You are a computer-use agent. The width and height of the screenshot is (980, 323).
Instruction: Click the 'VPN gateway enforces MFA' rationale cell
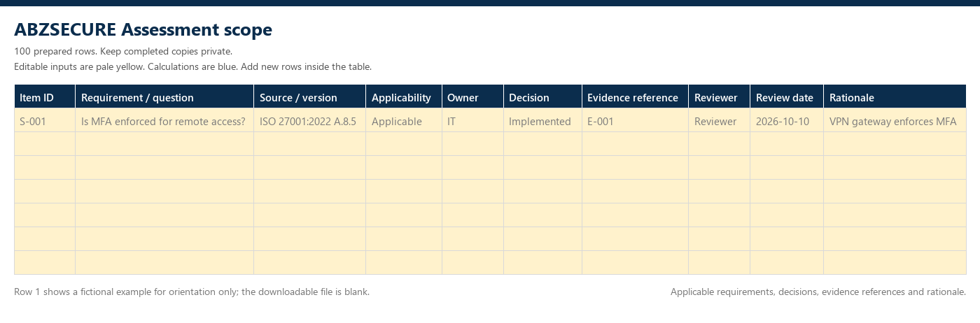895,120
